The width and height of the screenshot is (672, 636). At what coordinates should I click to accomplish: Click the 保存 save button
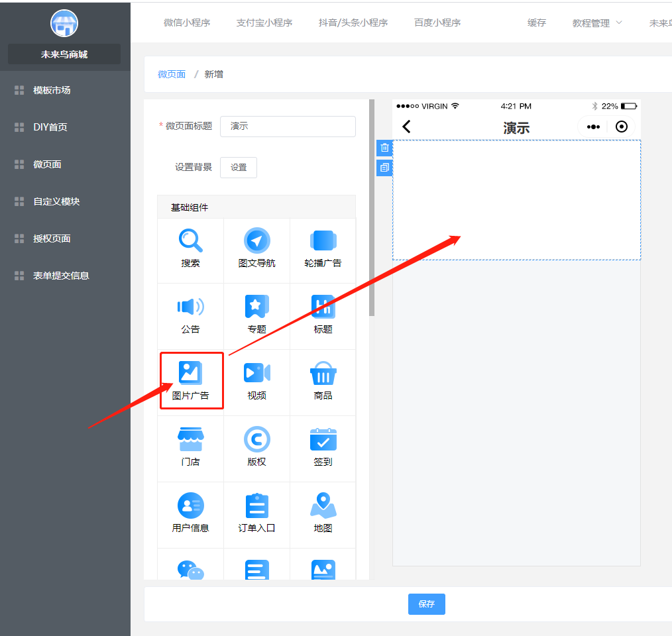[x=426, y=604]
